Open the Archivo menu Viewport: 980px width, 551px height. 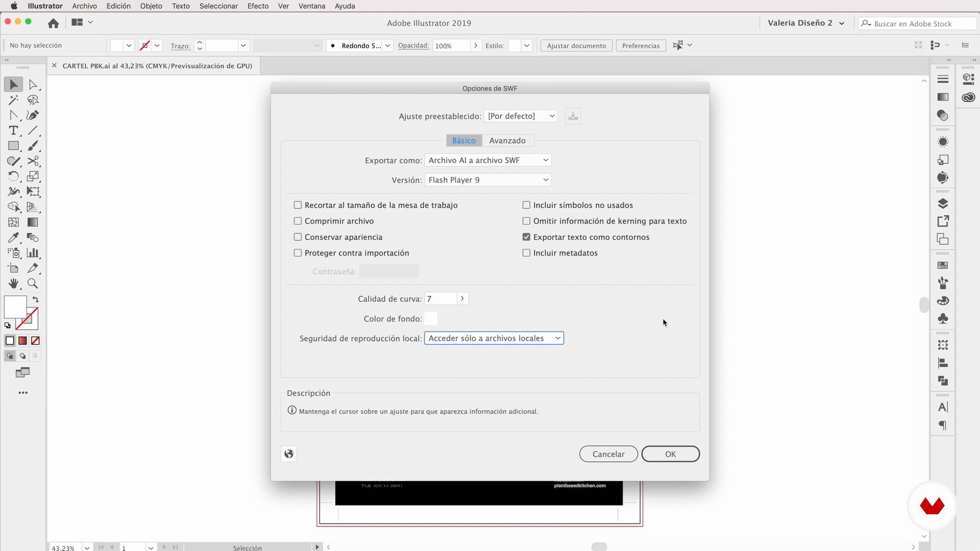point(85,6)
